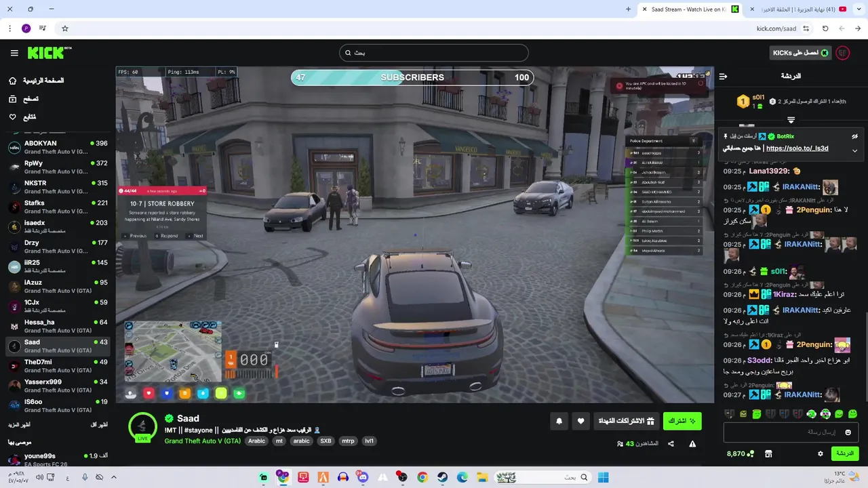Click Saad's live avatar
868x488 pixels.
[x=142, y=426]
